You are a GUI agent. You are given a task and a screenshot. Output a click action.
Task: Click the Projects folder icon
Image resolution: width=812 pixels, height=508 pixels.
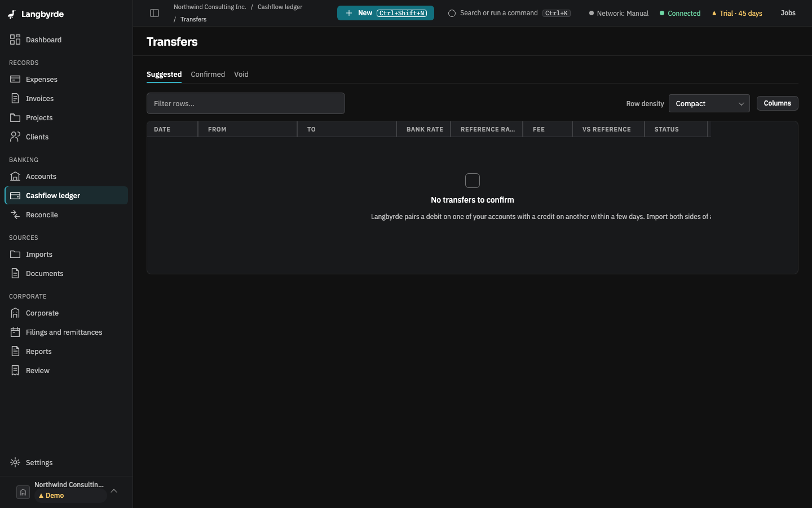[15, 117]
